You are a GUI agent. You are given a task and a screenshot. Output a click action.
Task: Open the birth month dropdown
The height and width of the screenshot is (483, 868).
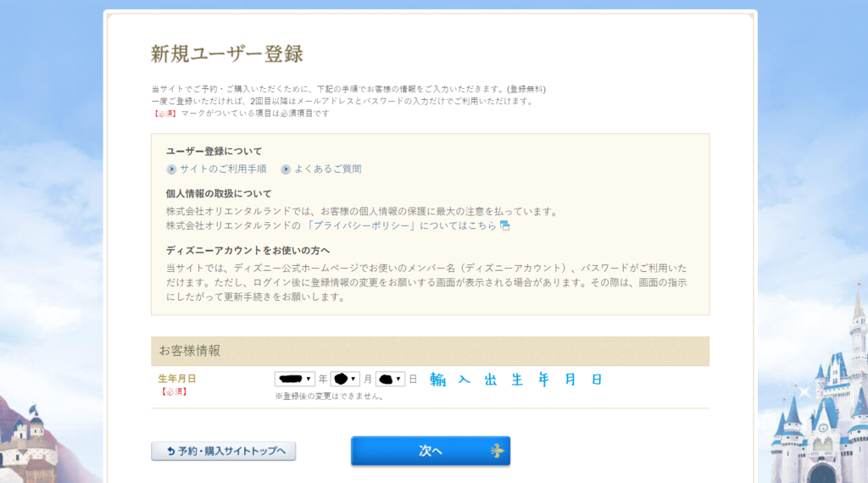[345, 379]
